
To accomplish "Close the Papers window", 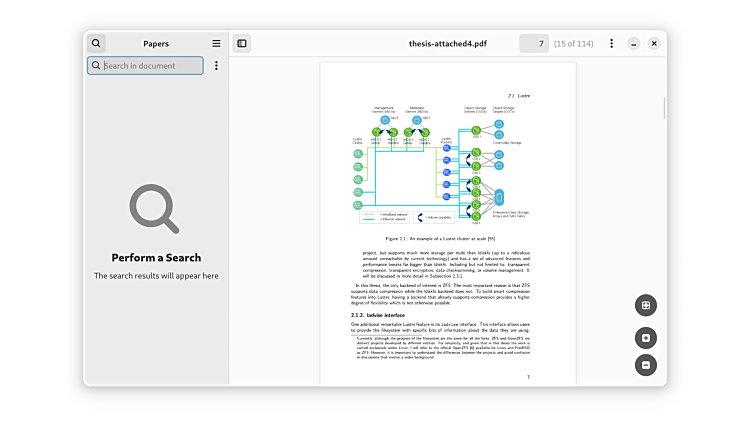I will 654,43.
